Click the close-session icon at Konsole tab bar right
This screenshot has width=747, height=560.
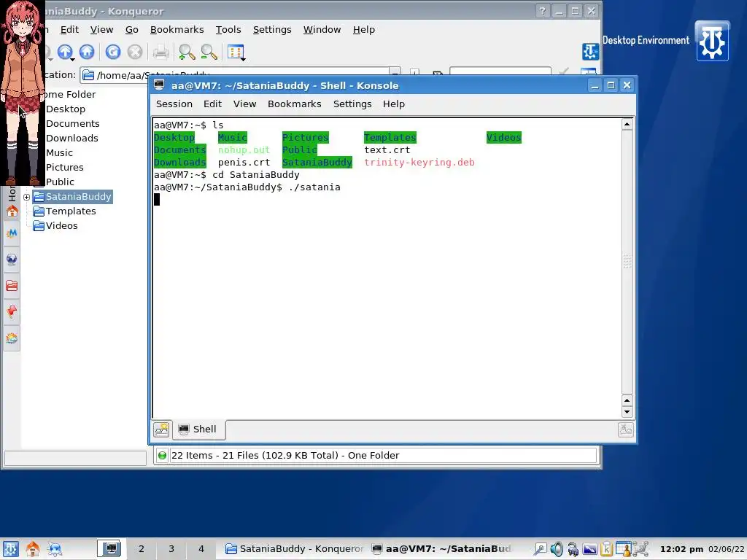(625, 429)
